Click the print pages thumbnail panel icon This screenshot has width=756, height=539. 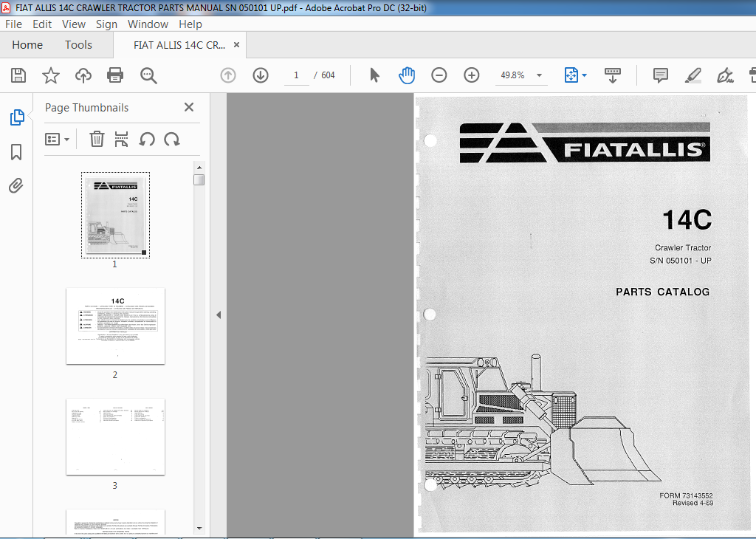122,140
